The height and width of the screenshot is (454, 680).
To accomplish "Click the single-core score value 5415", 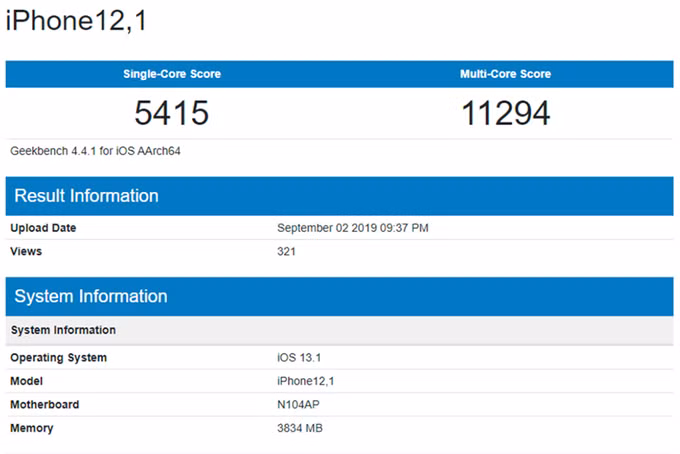I will (x=172, y=113).
